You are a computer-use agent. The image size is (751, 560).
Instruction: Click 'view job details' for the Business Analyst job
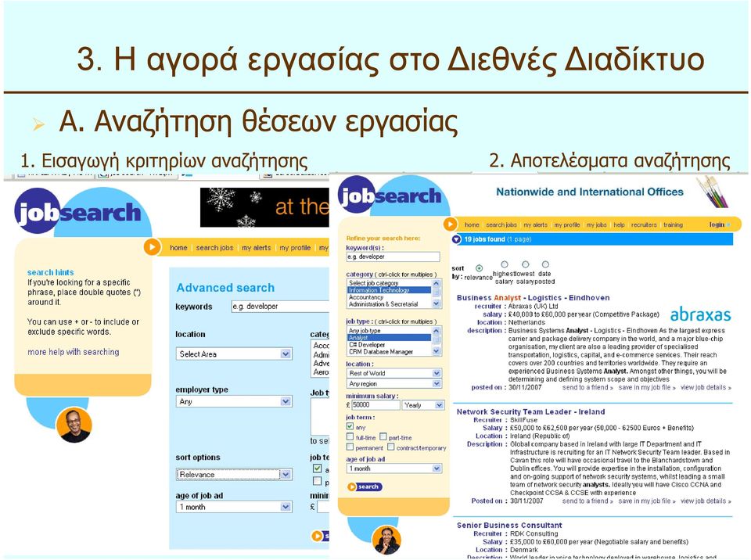706,387
